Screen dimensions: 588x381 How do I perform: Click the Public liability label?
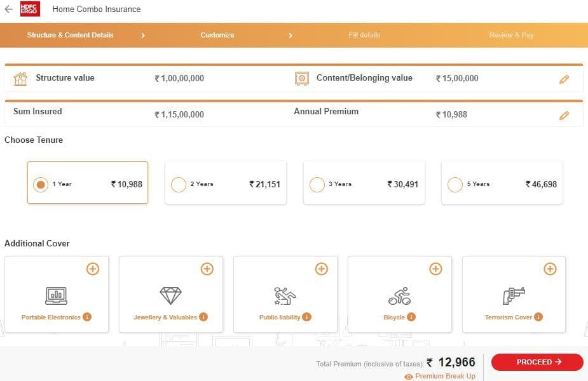point(280,317)
